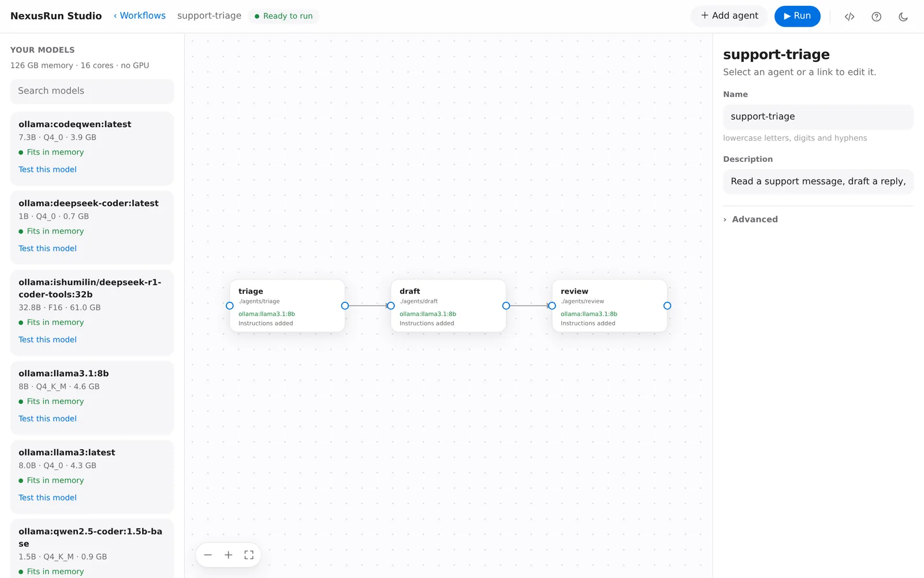Viewport: 924px width, 578px height.
Task: Select the draft agent node
Action: pyautogui.click(x=448, y=306)
